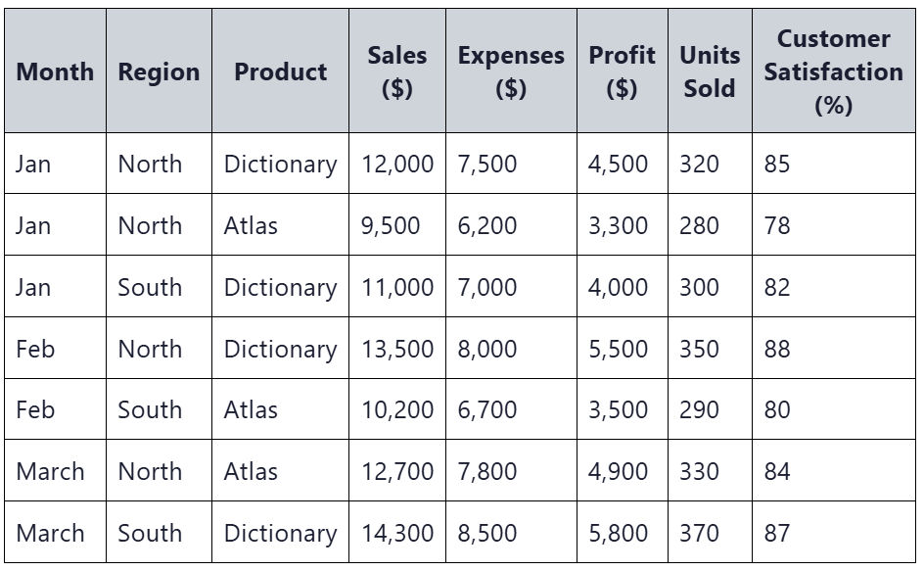
Task: Click the 6,200 expenses cell
Action: click(x=512, y=225)
